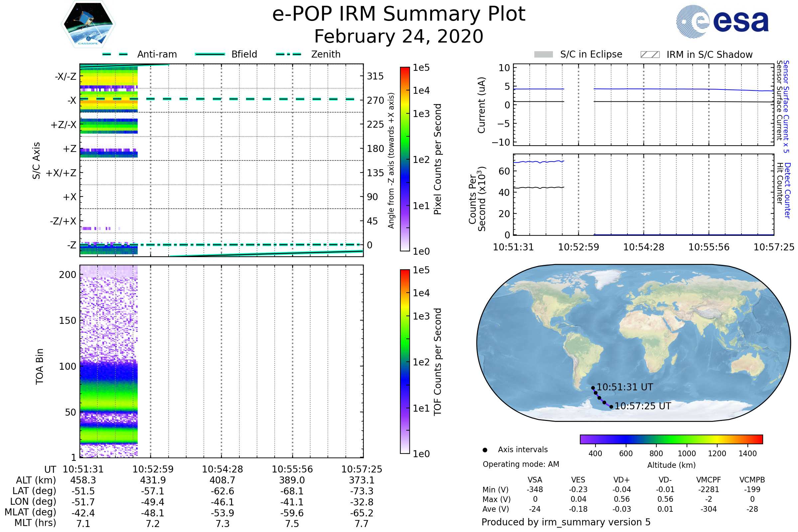Image resolution: width=798 pixels, height=532 pixels.
Task: Click the 10:54:28 UT label under TOA plot
Action: (x=222, y=469)
